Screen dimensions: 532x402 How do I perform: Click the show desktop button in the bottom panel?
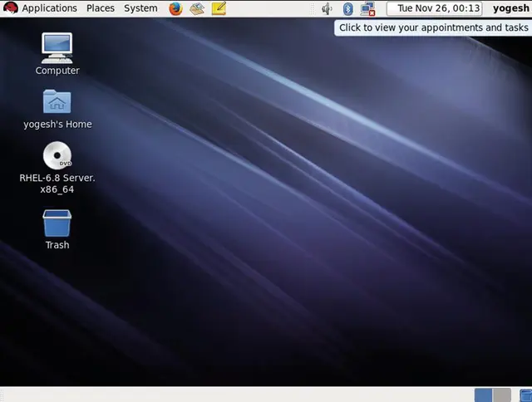pyautogui.click(x=7, y=395)
